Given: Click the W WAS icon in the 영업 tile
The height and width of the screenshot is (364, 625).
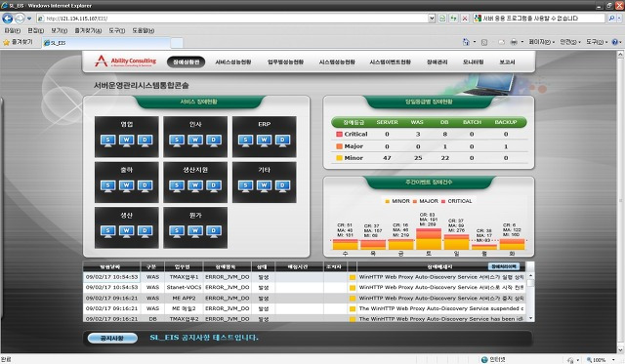Looking at the screenshot, I should pyautogui.click(x=126, y=141).
